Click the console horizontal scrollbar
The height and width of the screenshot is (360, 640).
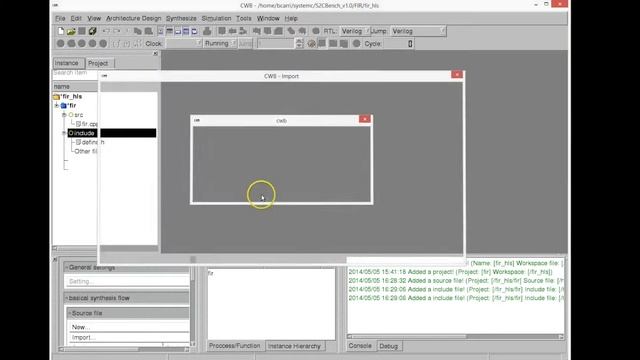pyautogui.click(x=456, y=336)
